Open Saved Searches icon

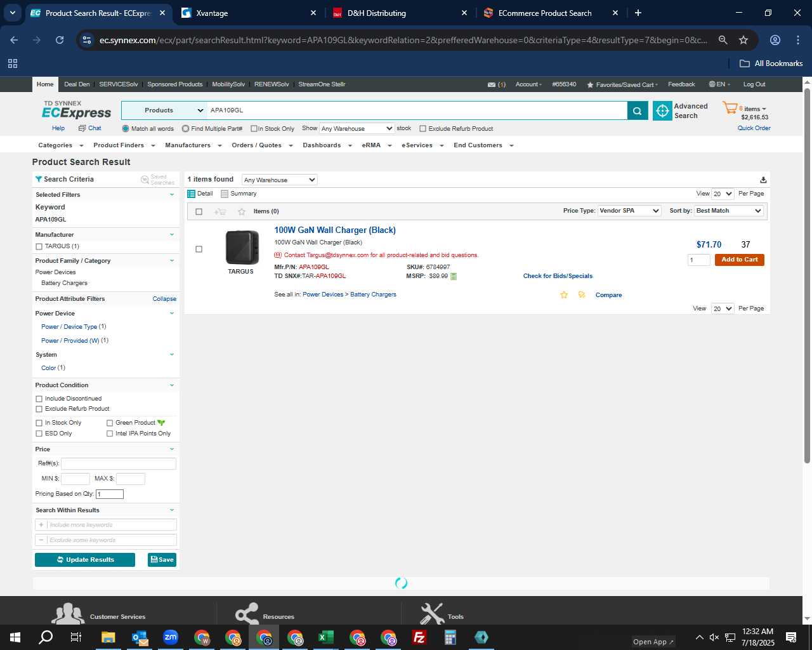[x=145, y=180]
